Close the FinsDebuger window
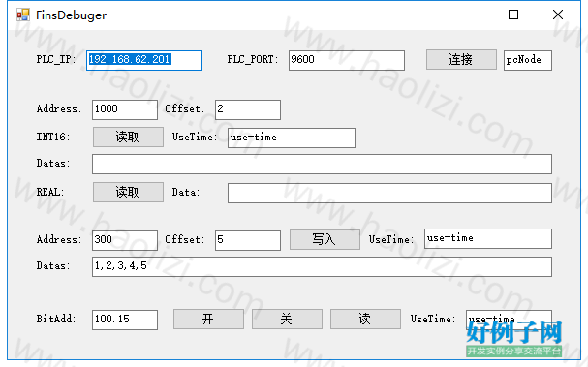Viewport: 588px width, 367px height. [558, 15]
